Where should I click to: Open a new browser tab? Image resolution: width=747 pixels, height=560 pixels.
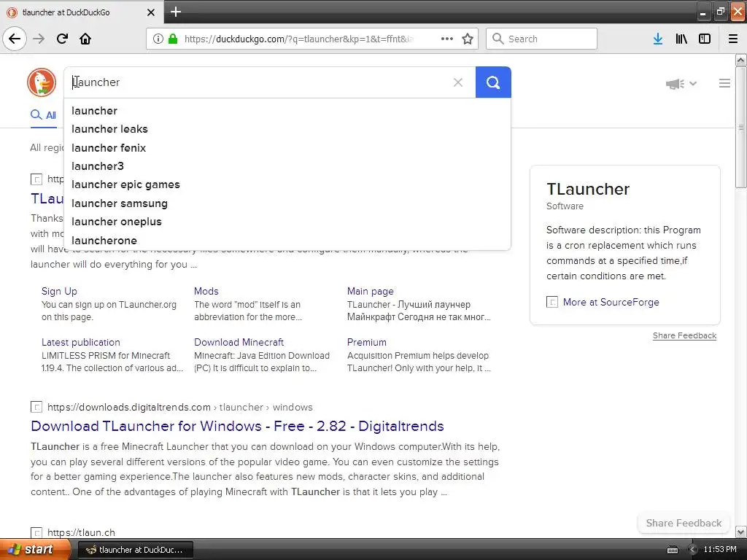175,12
